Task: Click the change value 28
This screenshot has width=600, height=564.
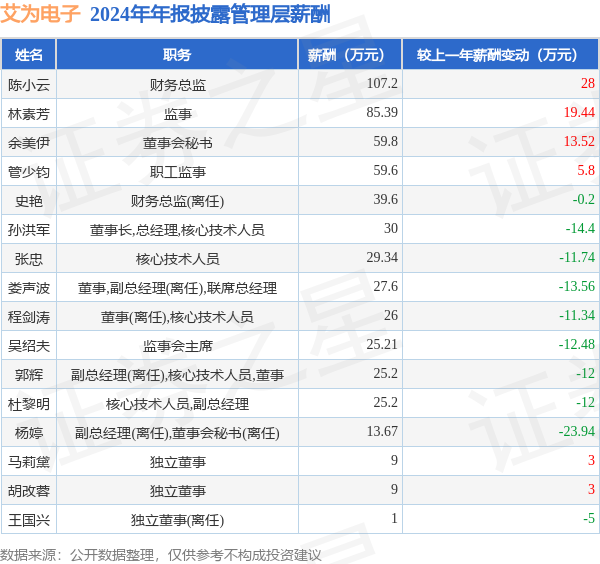Action: tap(588, 83)
